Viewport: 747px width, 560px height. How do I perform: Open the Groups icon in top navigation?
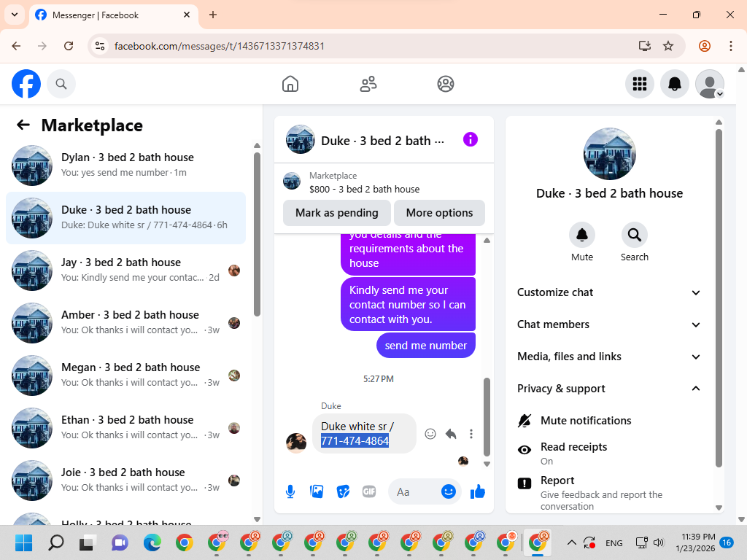pos(446,84)
